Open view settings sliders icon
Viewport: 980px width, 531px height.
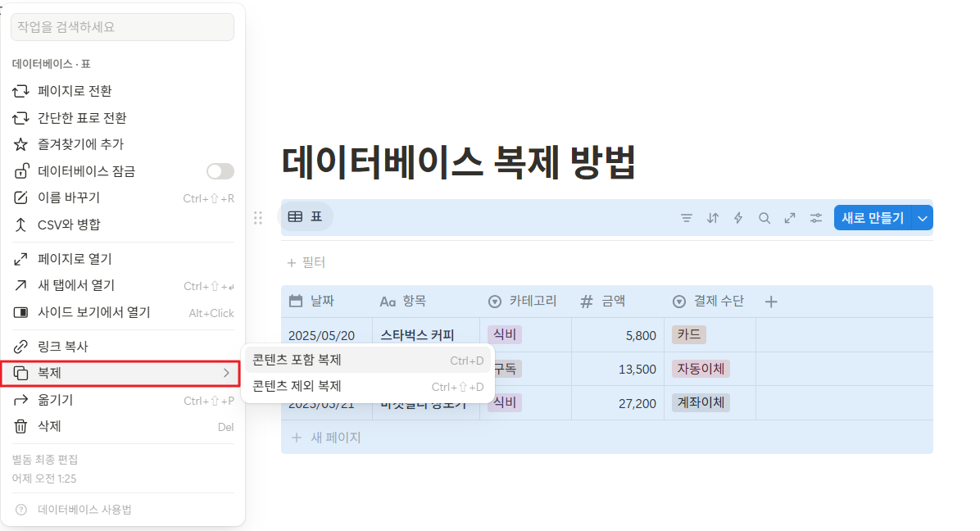(x=815, y=218)
